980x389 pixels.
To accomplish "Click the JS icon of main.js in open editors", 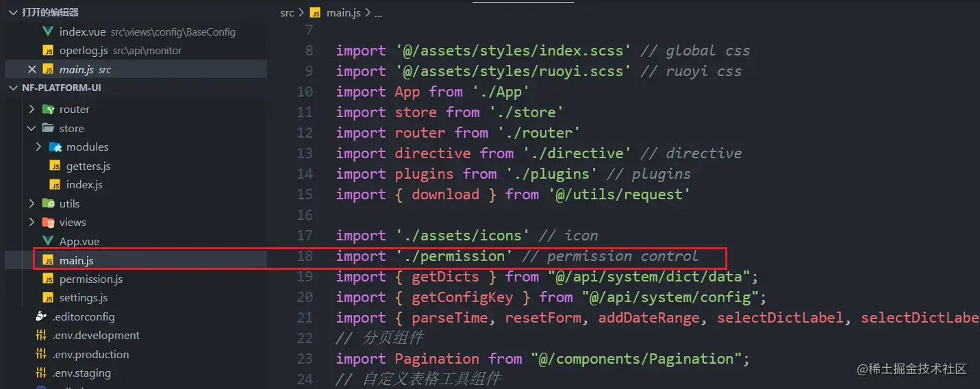I will pos(47,69).
